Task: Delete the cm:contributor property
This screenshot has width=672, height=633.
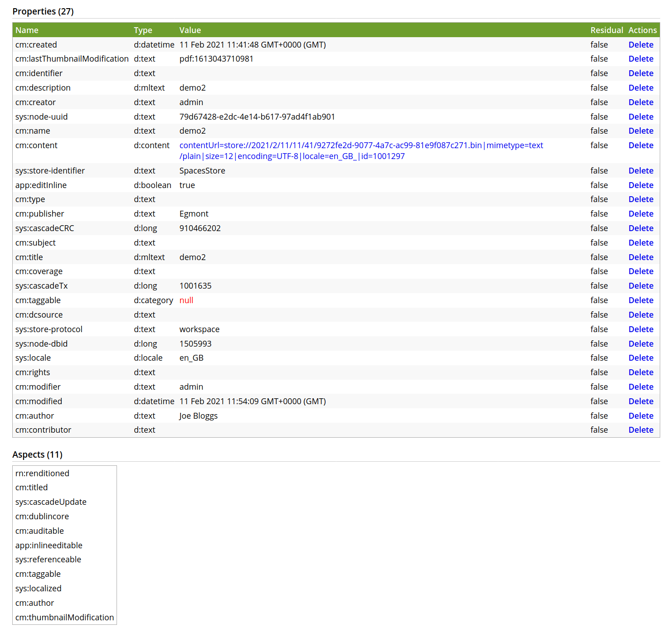Action: pos(641,430)
